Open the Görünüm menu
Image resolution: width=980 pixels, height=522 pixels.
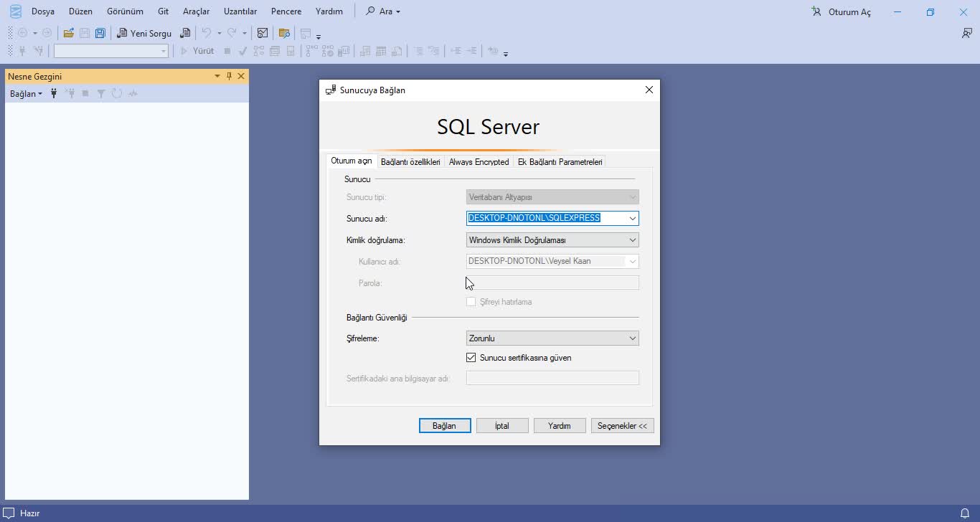pyautogui.click(x=125, y=11)
